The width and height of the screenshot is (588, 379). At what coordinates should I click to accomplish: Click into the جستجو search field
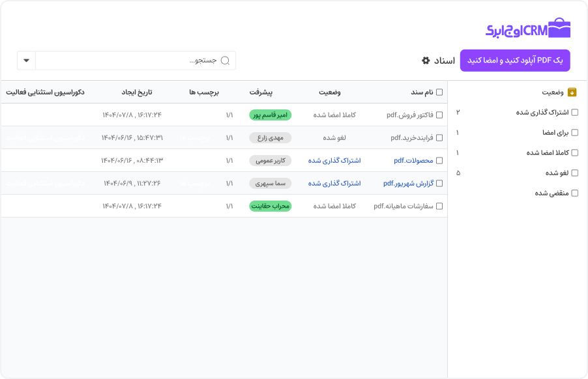(130, 61)
